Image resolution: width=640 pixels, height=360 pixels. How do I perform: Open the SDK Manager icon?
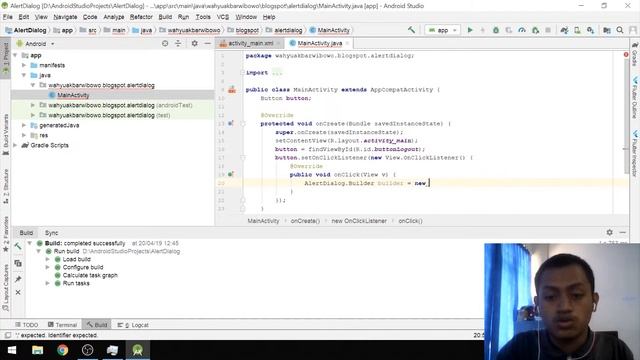click(x=590, y=30)
